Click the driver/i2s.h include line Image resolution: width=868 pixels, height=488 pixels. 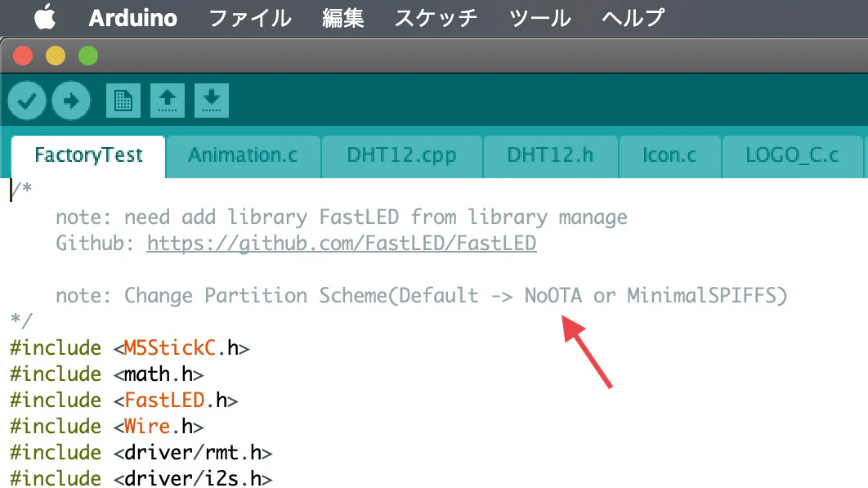coord(141,477)
